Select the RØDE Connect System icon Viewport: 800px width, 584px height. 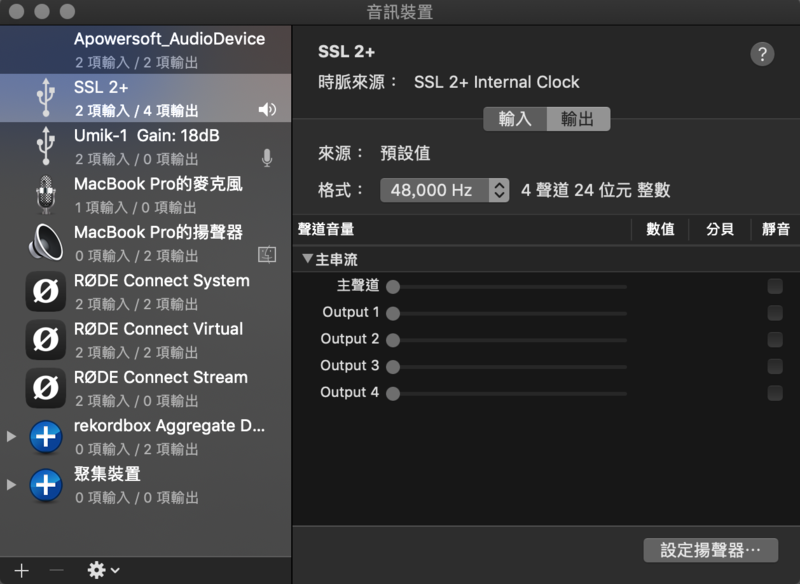(x=45, y=291)
